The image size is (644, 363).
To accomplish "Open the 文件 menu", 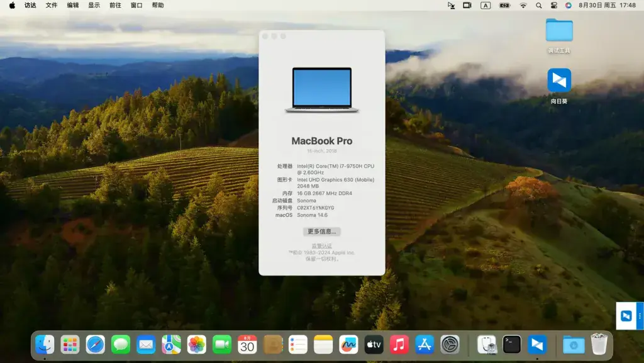I will coord(52,5).
